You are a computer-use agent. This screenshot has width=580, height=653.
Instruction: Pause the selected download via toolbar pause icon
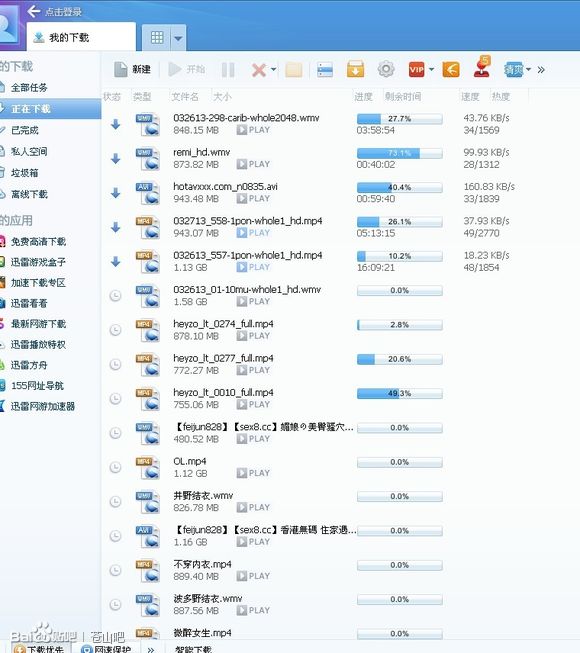tap(228, 70)
